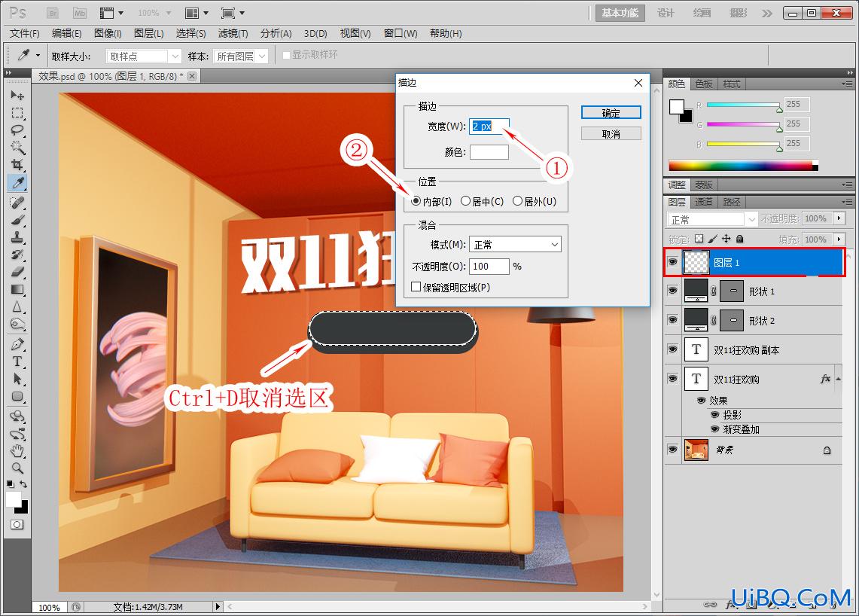This screenshot has width=859, height=616.
Task: Open the 滤镜(T) menu
Action: click(233, 33)
